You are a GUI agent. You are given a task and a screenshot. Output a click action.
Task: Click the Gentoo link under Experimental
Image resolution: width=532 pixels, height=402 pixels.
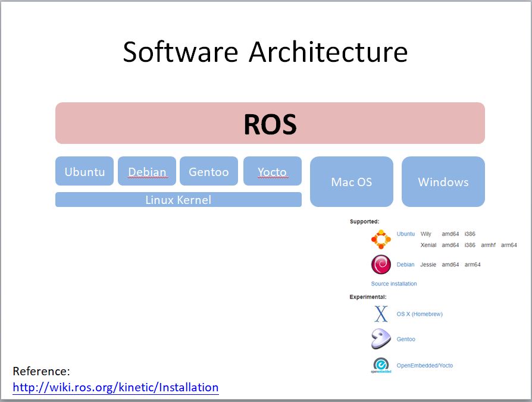406,339
